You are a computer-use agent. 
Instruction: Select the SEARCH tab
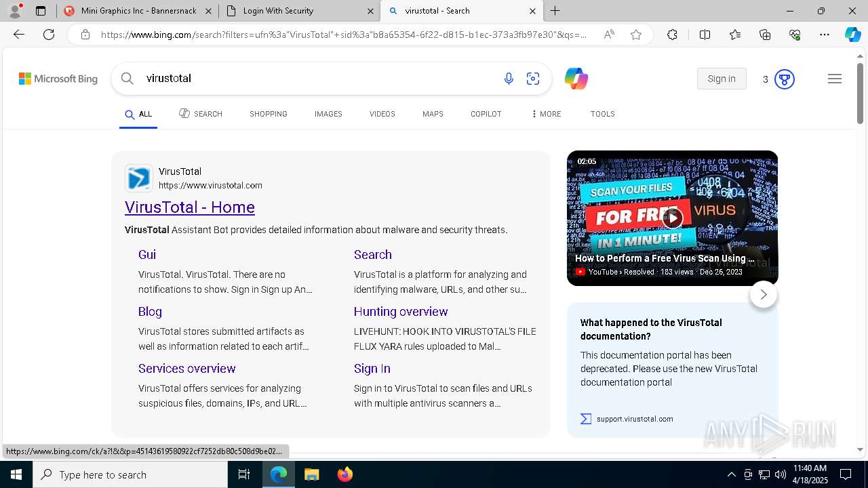pyautogui.click(x=201, y=114)
